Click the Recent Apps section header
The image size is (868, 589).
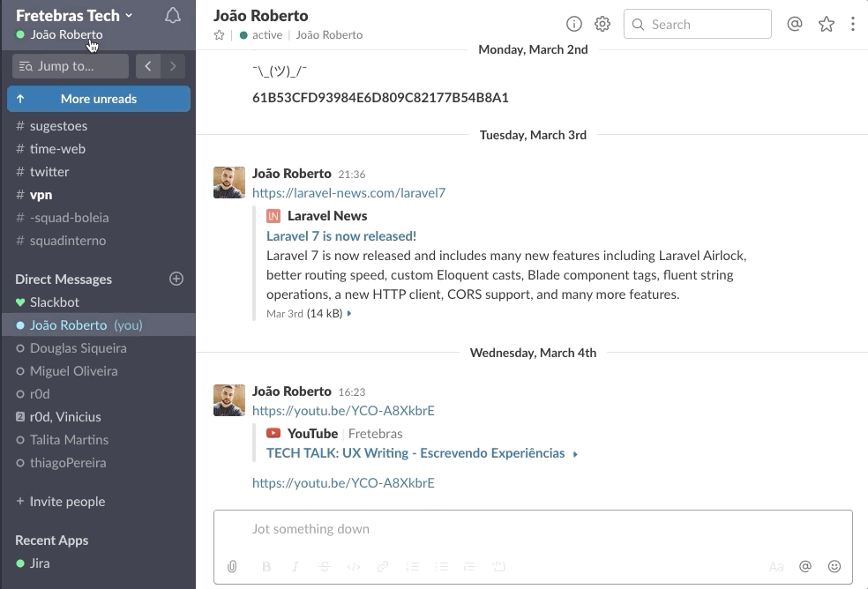click(51, 541)
